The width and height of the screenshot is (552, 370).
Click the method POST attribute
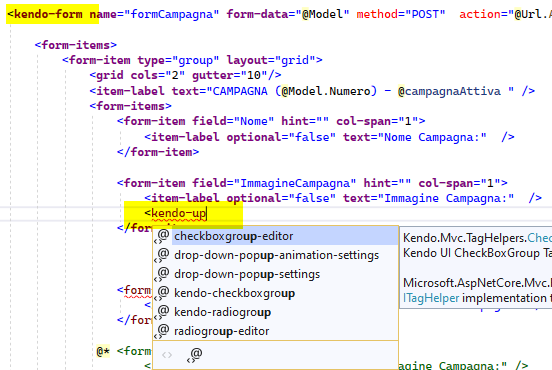[401, 14]
